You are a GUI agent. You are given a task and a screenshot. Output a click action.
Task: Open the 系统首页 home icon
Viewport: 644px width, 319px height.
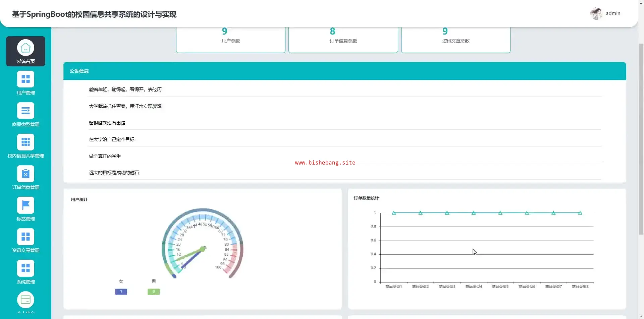[25, 48]
